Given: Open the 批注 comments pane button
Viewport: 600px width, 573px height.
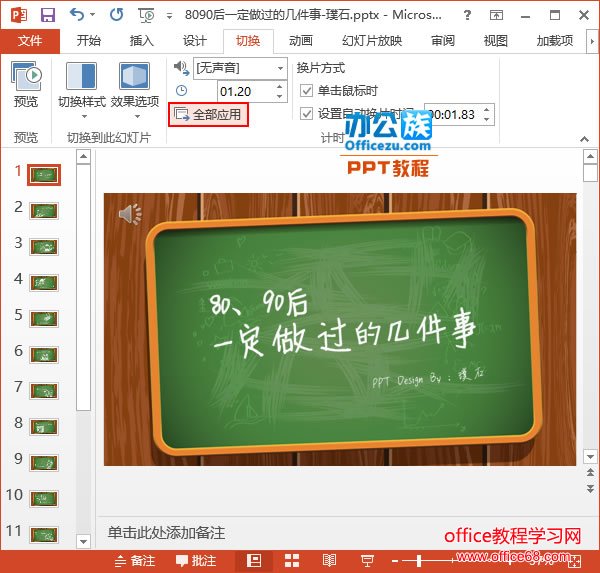Looking at the screenshot, I should click(196, 561).
